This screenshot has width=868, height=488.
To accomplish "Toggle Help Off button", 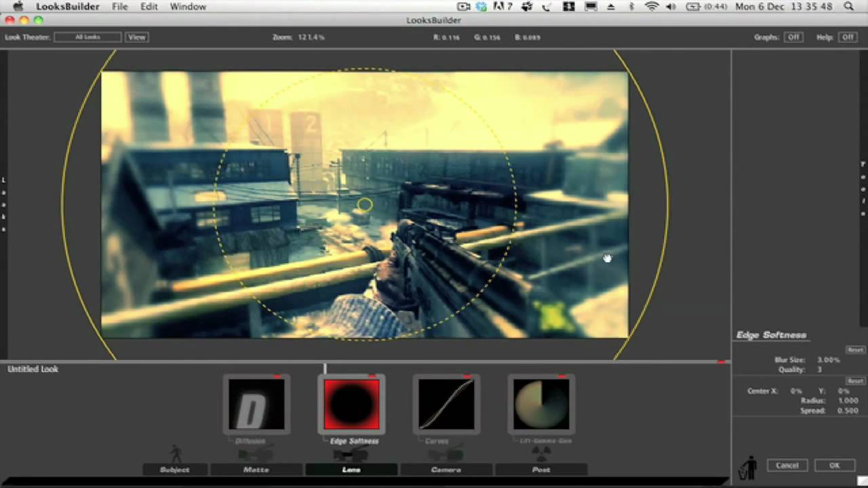I will 848,37.
